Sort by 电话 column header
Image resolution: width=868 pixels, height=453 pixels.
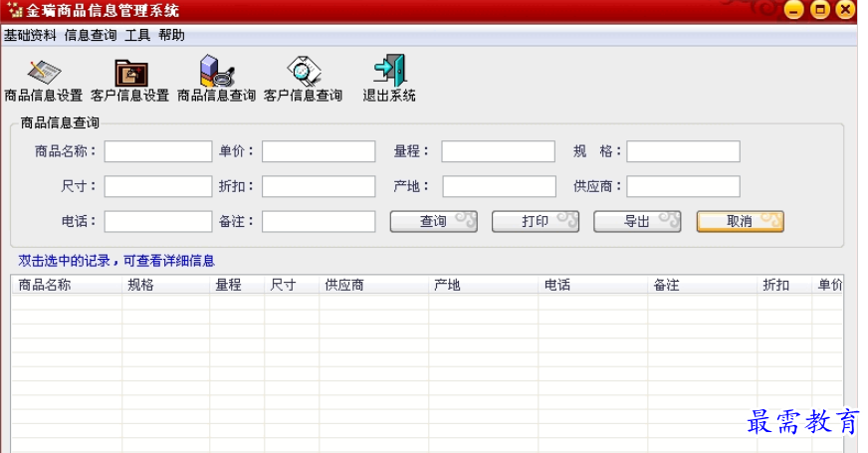click(593, 285)
